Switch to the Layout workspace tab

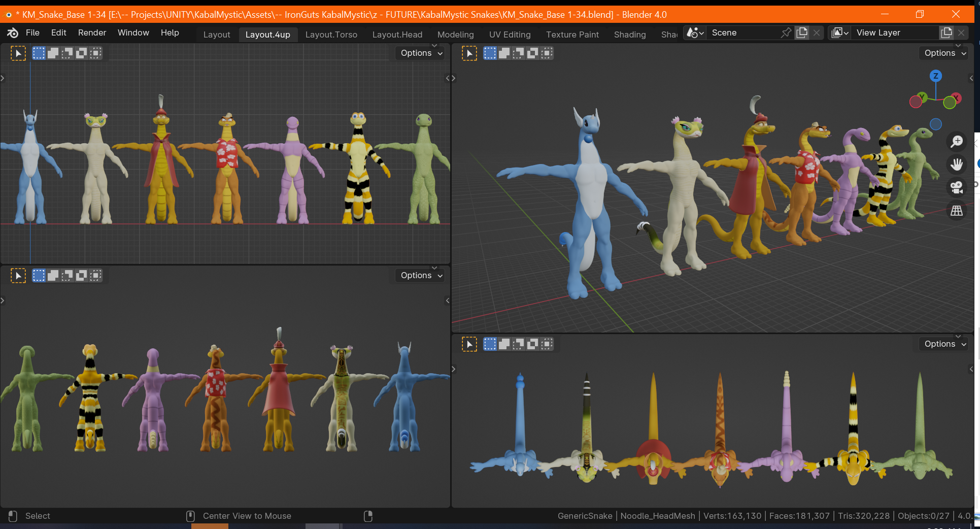click(217, 35)
